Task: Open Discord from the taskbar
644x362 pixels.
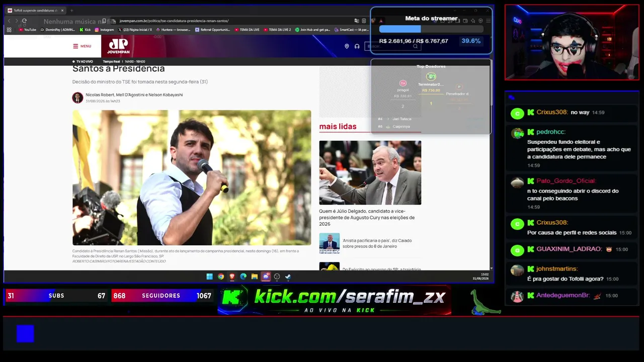Action: pyautogui.click(x=266, y=277)
